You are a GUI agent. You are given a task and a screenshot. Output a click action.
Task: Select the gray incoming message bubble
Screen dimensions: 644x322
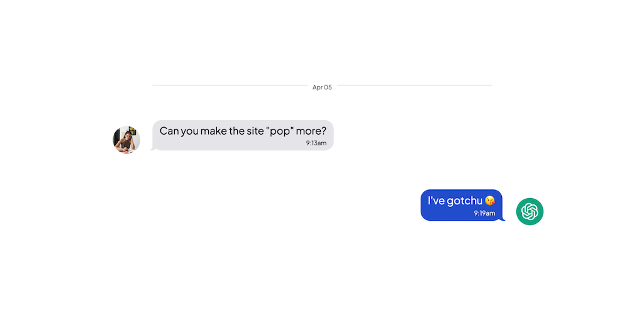[243, 135]
